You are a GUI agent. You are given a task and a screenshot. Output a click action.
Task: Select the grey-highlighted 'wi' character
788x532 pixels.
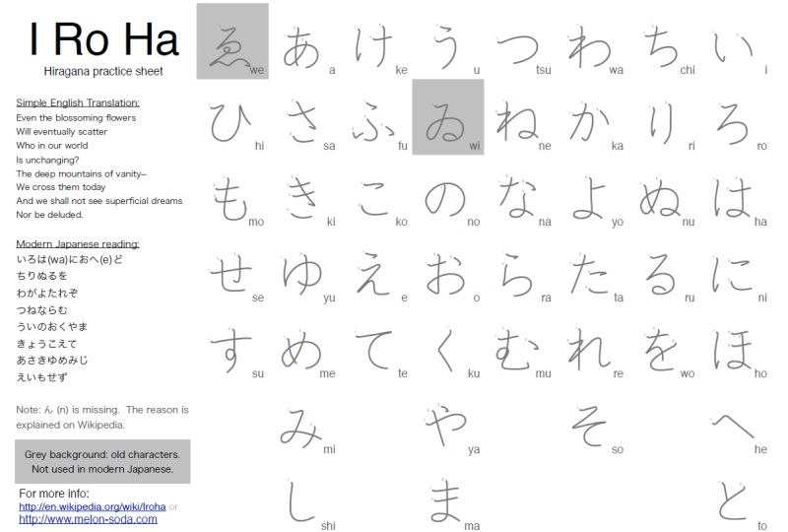(447, 116)
